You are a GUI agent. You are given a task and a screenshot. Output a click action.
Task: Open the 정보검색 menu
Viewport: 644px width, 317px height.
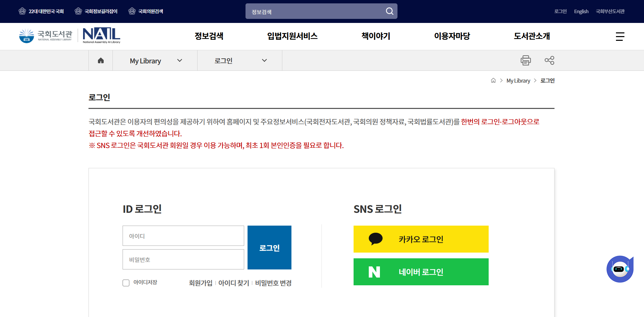pyautogui.click(x=209, y=36)
